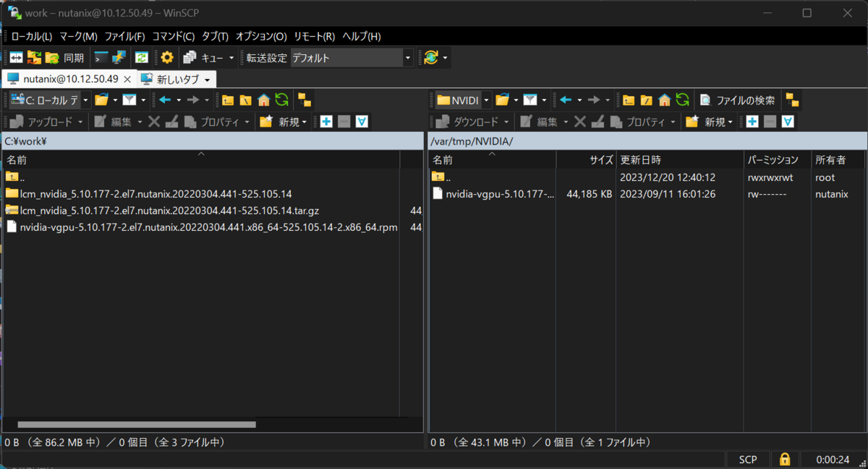The image size is (868, 469).
Task: Open ファイル(F) menu
Action: pos(124,36)
